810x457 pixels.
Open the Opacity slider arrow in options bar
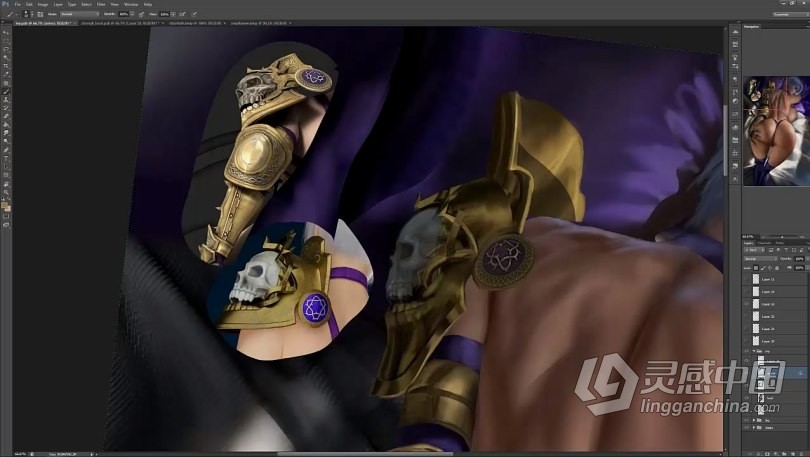pos(132,14)
